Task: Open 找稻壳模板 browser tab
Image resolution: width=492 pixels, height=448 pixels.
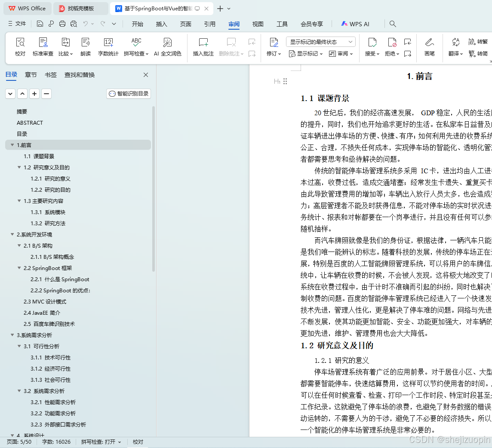Action: tap(81, 9)
